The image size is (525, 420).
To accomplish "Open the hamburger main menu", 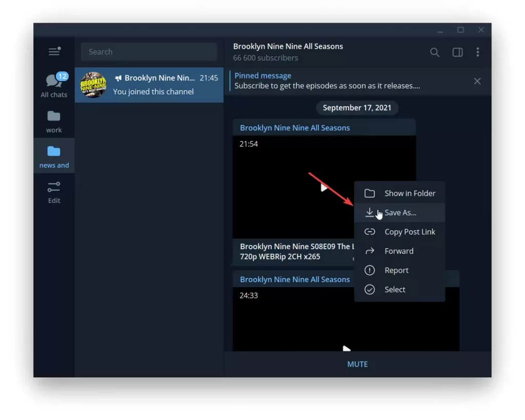I will point(54,51).
